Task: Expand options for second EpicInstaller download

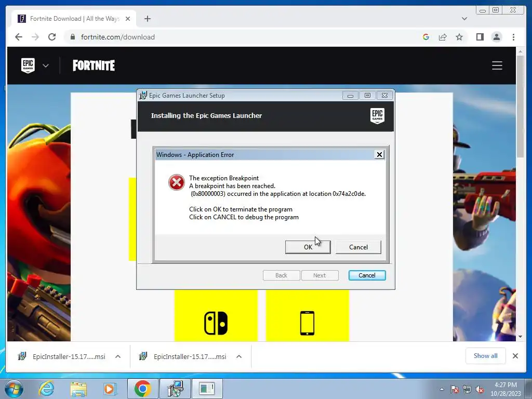Action: point(239,356)
